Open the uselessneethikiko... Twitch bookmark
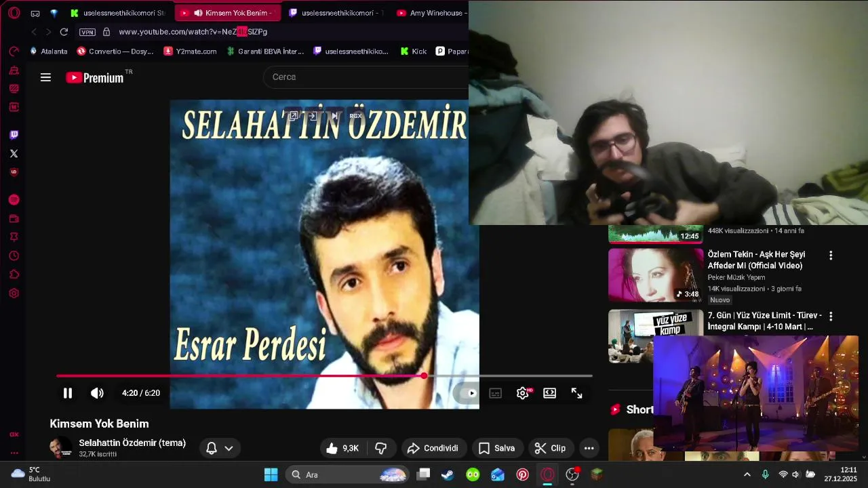Viewport: 868px width, 488px height. point(351,52)
